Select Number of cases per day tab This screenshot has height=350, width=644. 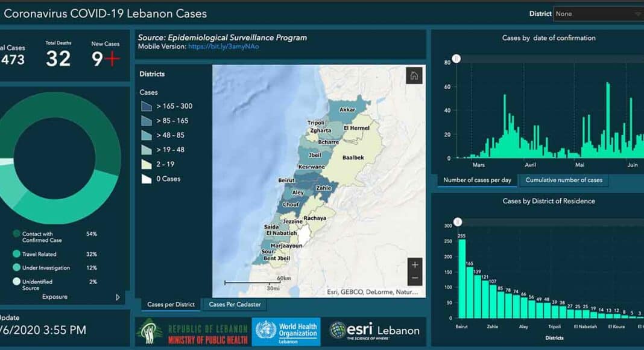coord(477,180)
